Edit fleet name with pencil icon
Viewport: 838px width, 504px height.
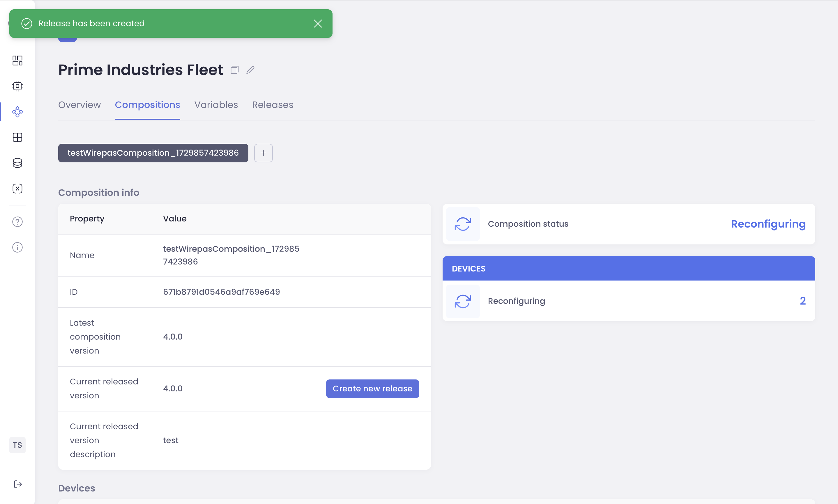coord(250,70)
